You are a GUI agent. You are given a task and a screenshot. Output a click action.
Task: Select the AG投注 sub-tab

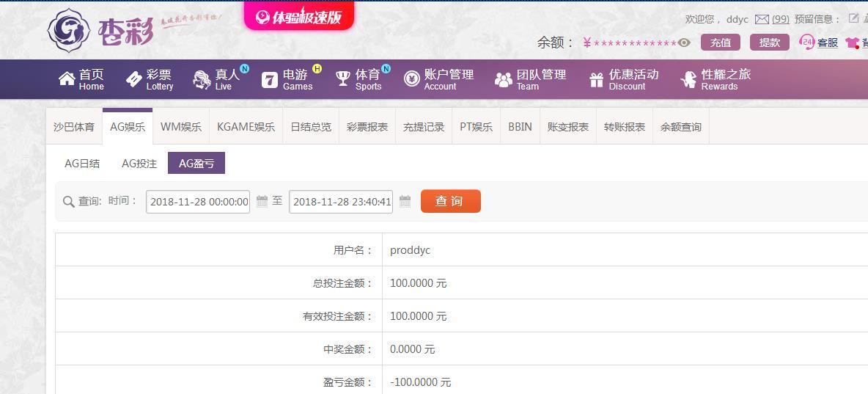139,164
